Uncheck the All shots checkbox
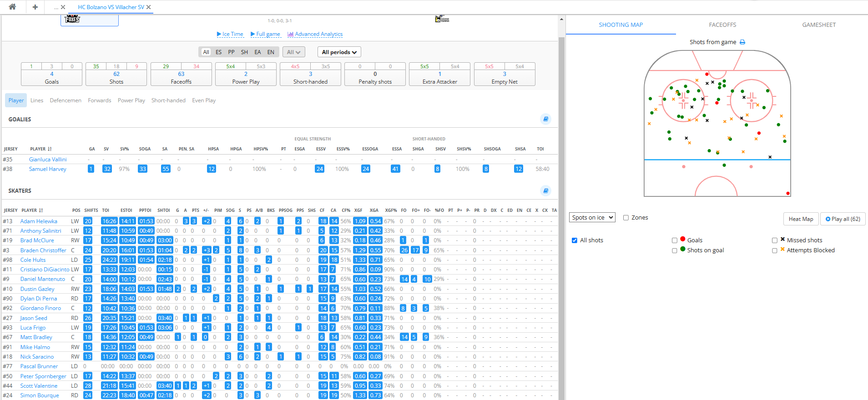This screenshot has width=868, height=400. (x=575, y=240)
